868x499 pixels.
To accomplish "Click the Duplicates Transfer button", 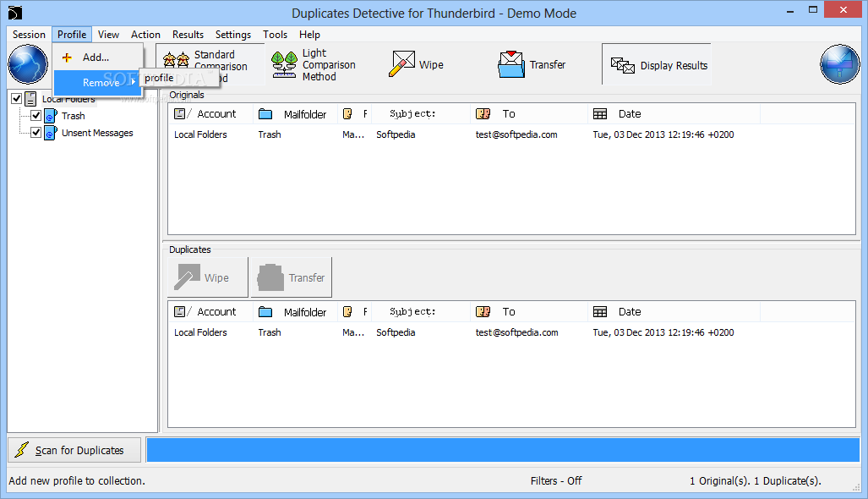I will pyautogui.click(x=292, y=277).
